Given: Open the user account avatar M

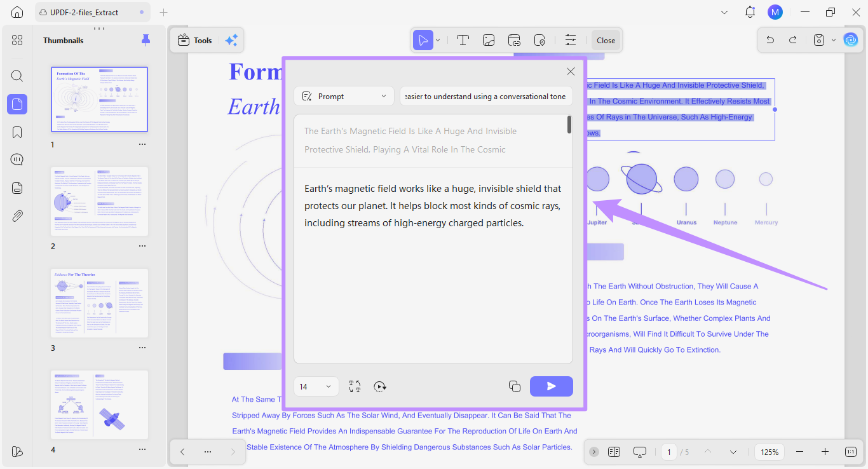Looking at the screenshot, I should 775,12.
